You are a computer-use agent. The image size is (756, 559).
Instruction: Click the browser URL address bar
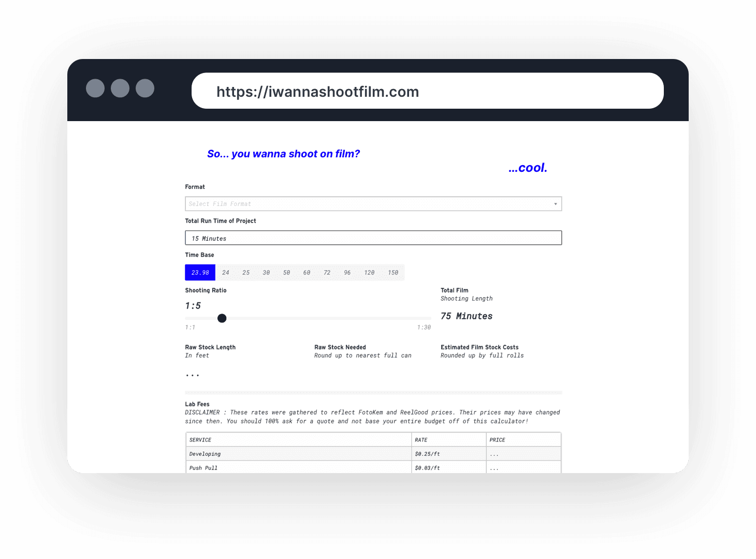pyautogui.click(x=427, y=91)
